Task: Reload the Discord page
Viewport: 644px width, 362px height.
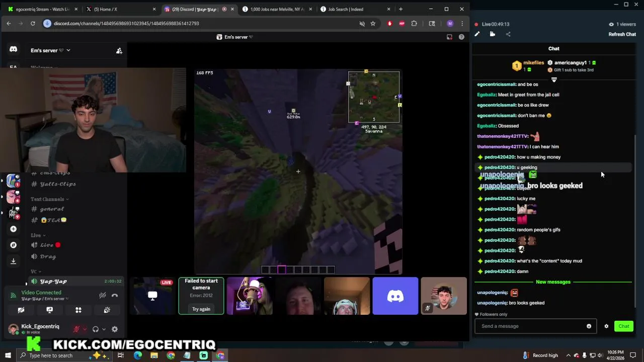Action: click(x=33, y=23)
